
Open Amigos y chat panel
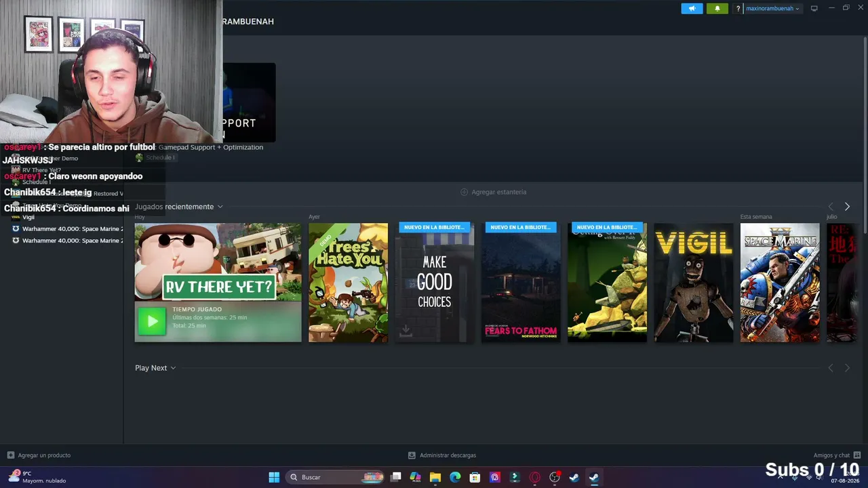[837, 455]
